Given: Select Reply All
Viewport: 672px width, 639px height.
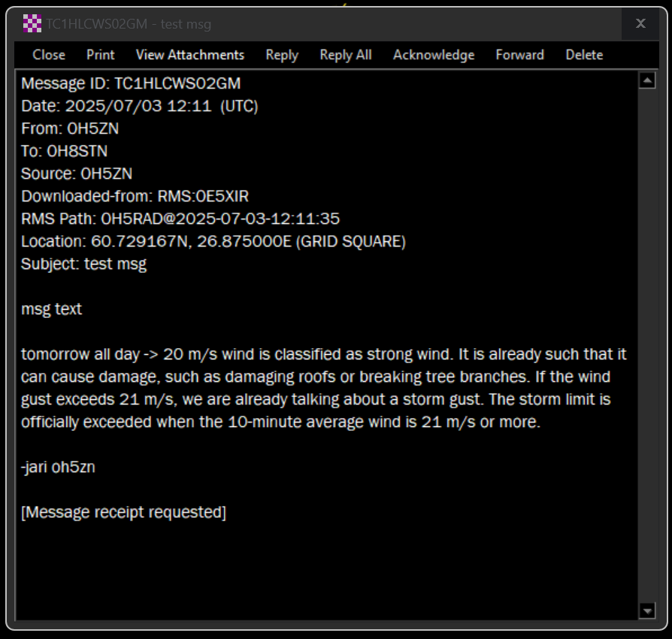Looking at the screenshot, I should pos(346,55).
